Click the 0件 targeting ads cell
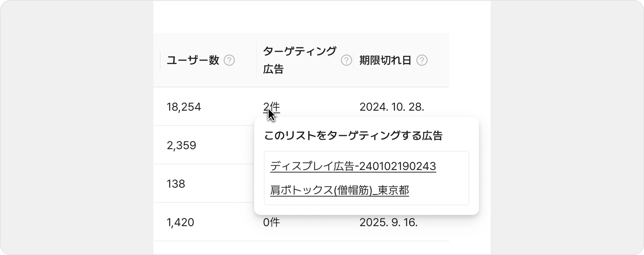Screen dimensions: 644x255 pyautogui.click(x=271, y=222)
